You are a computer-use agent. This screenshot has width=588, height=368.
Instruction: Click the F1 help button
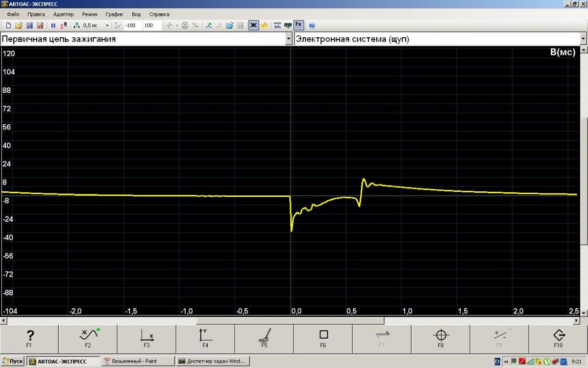pos(29,339)
